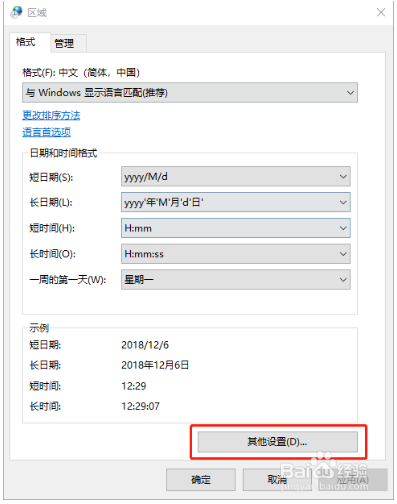Expand the 长日期 format dropdown
The image size is (397, 504).
coord(236,202)
